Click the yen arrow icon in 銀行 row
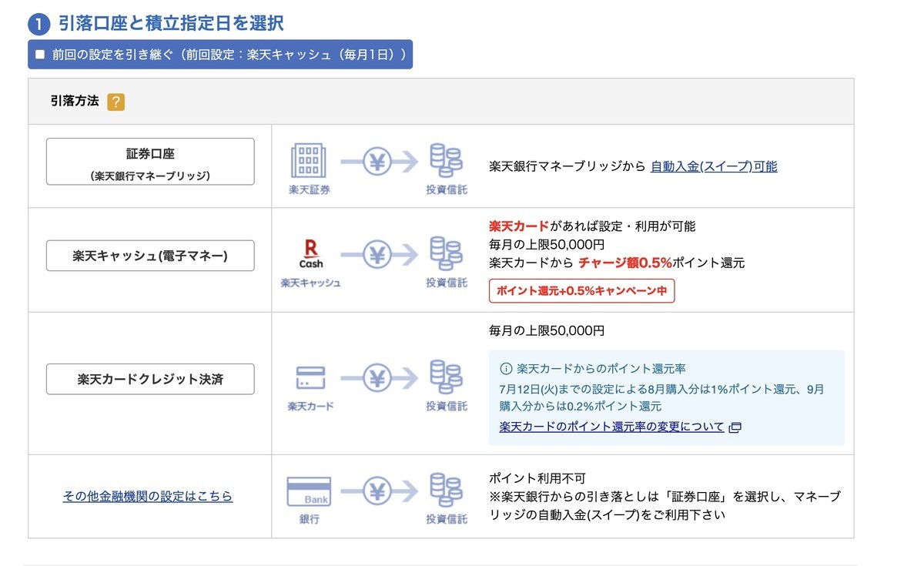This screenshot has height=566, width=924. pos(378,491)
